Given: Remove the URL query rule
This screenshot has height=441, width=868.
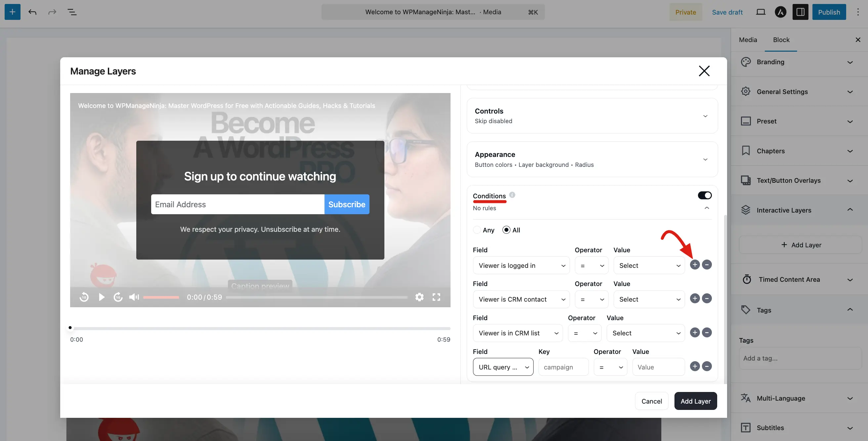Looking at the screenshot, I should point(707,366).
